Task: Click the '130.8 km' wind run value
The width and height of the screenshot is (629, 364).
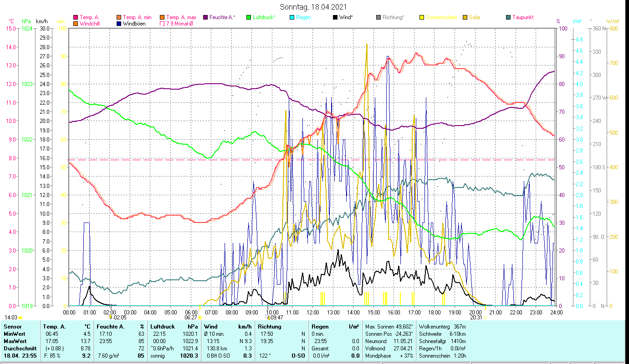Action: coord(216,348)
